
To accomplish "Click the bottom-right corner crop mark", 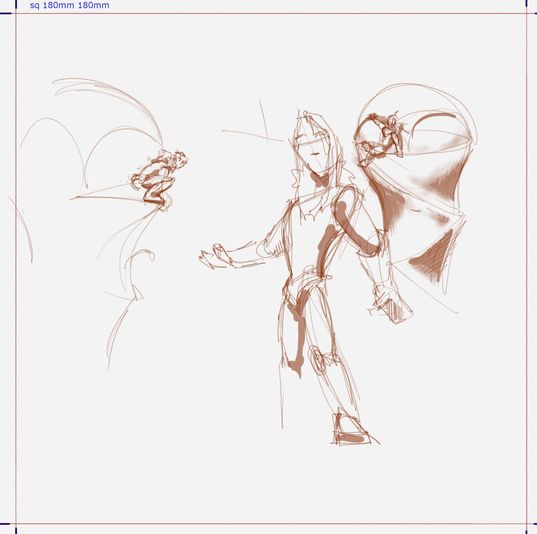I will point(528,526).
